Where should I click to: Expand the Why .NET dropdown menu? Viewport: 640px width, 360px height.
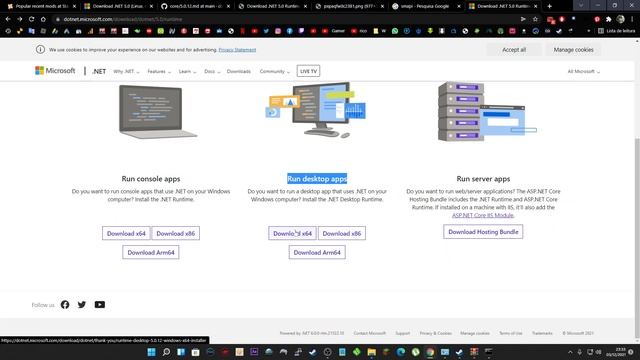point(126,71)
